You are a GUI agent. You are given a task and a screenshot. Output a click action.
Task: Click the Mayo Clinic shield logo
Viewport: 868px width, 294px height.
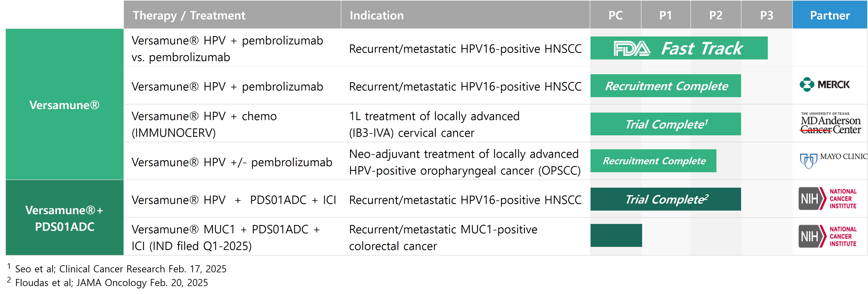click(x=808, y=161)
